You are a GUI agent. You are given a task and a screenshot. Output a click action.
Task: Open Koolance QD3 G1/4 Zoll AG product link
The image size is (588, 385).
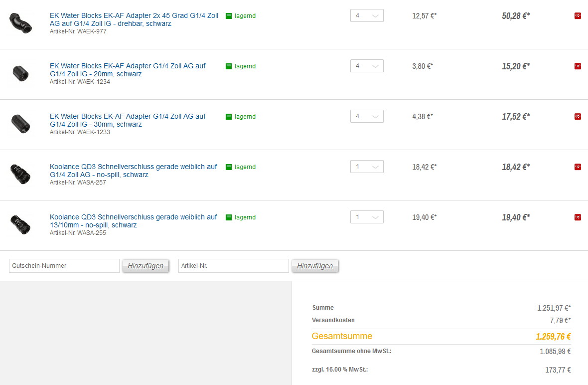(133, 171)
